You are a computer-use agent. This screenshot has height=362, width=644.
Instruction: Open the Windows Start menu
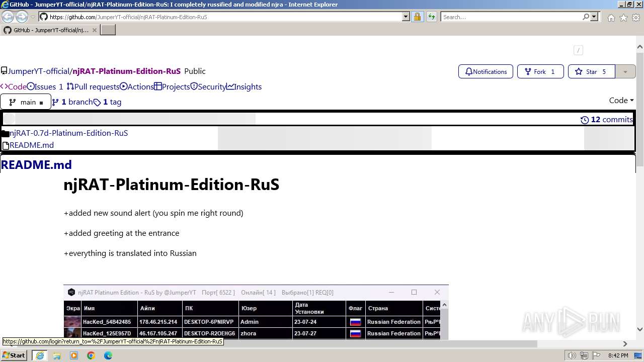(14, 355)
